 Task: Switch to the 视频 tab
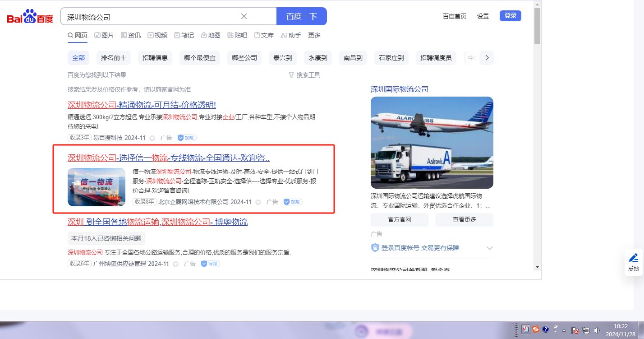coord(157,35)
